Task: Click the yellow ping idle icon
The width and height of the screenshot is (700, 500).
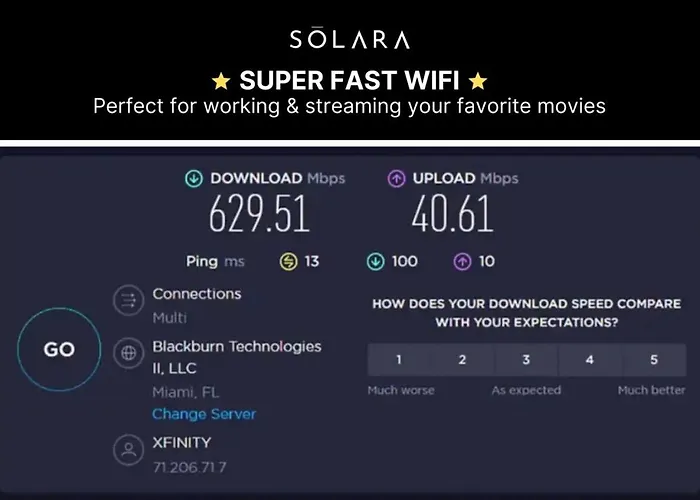Action: click(288, 262)
